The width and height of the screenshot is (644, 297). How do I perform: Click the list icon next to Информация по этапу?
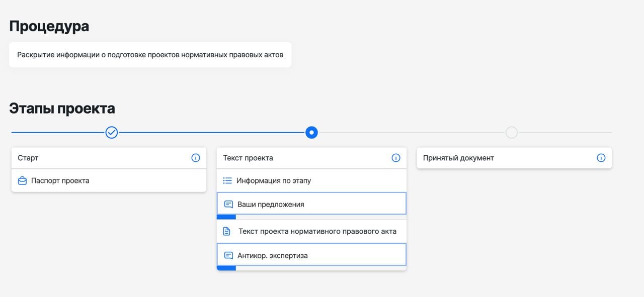[x=228, y=180]
